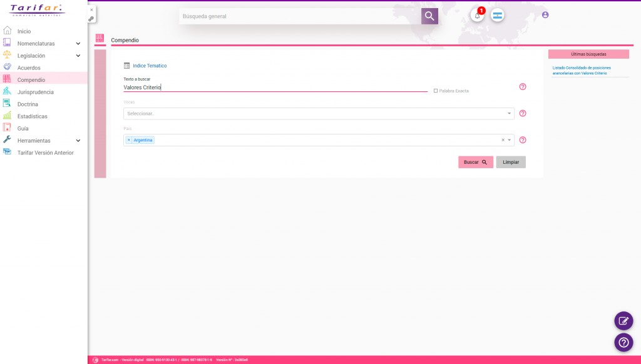Click the Doctrina icon

(x=7, y=103)
